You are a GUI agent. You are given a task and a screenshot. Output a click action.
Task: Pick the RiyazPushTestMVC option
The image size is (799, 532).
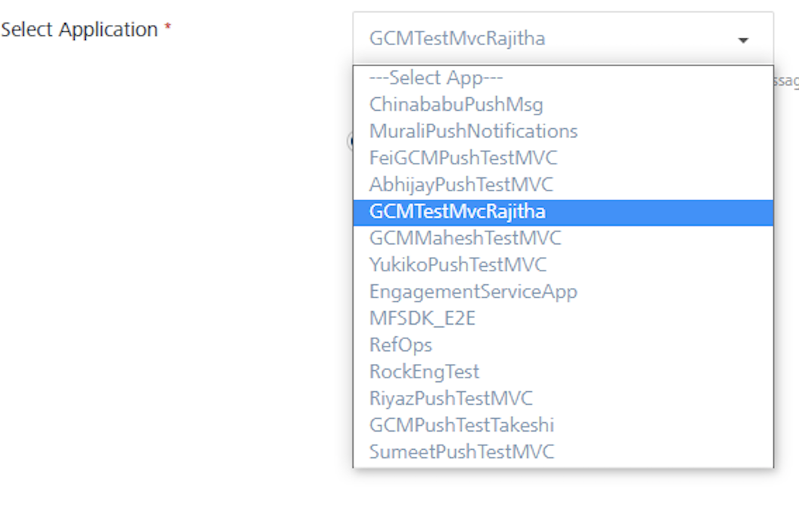(451, 399)
